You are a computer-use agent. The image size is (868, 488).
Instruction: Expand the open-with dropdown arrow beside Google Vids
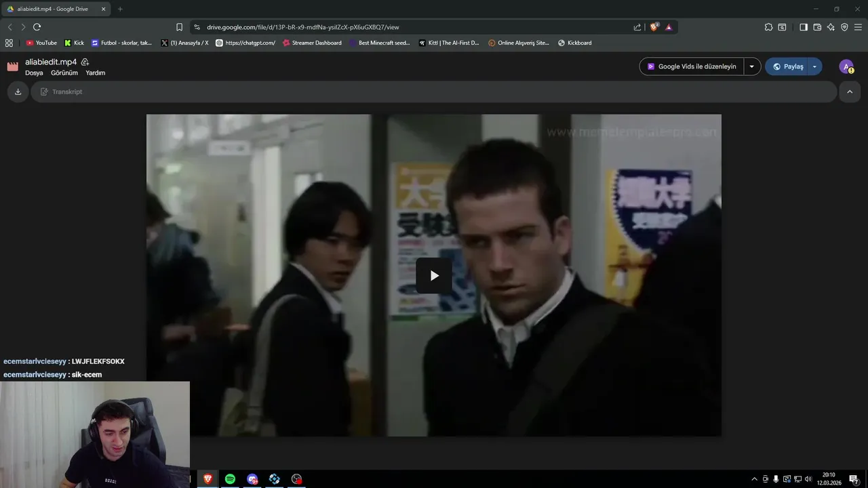click(752, 66)
